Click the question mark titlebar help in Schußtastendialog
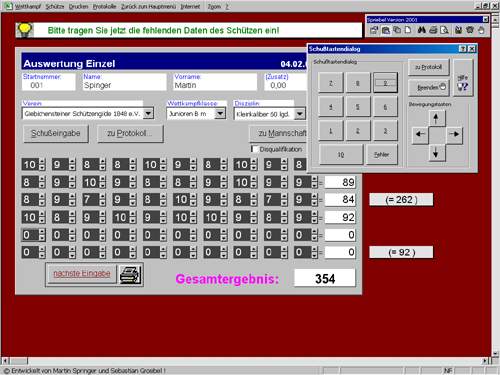The image size is (500, 375). [463, 49]
